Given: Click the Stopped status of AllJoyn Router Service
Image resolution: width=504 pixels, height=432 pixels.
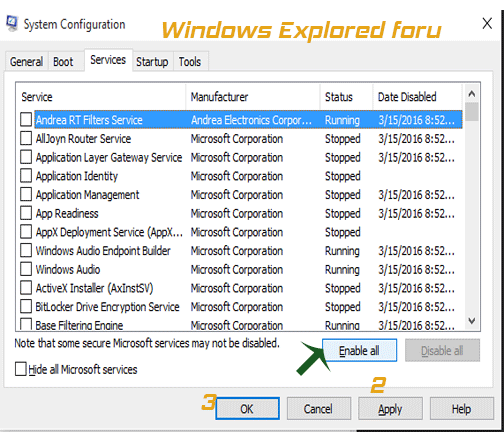Looking at the screenshot, I should [343, 138].
